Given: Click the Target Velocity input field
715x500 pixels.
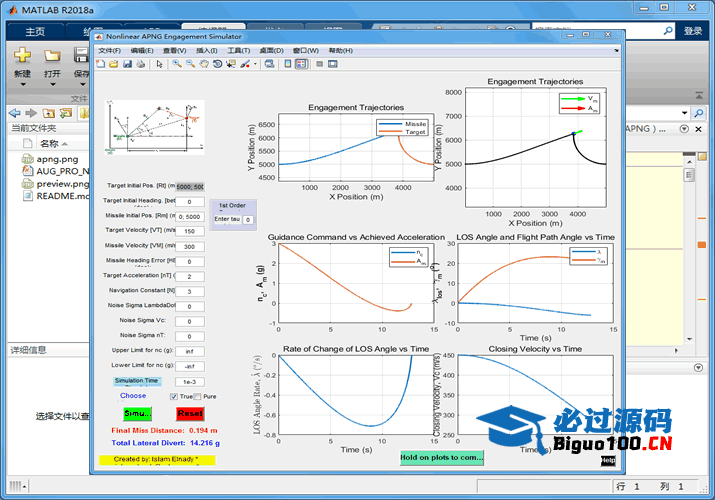Looking at the screenshot, I should 189,231.
